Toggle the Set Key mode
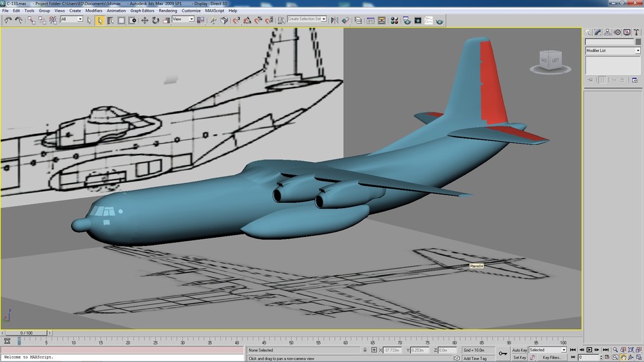Image resolution: width=644 pixels, height=362 pixels. (519, 357)
